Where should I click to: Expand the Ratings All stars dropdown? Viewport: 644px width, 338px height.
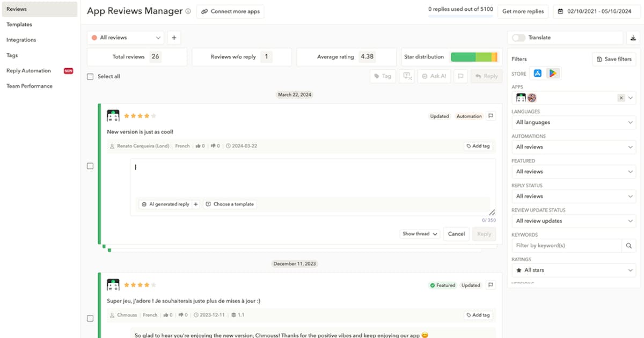tap(574, 270)
